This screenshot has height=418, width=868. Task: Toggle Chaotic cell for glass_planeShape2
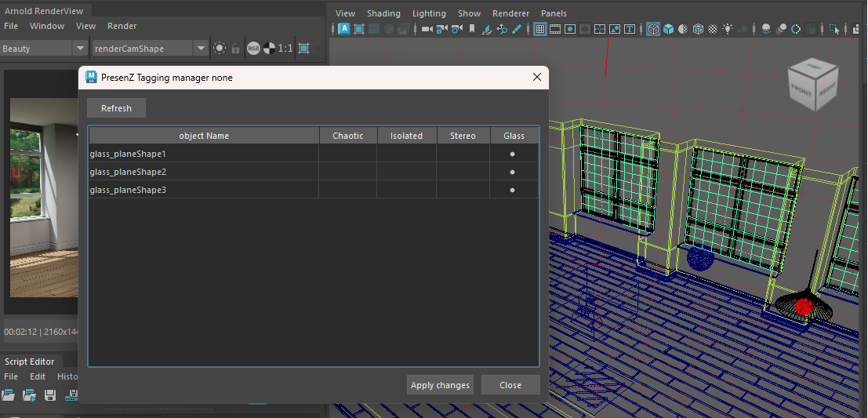pos(347,172)
